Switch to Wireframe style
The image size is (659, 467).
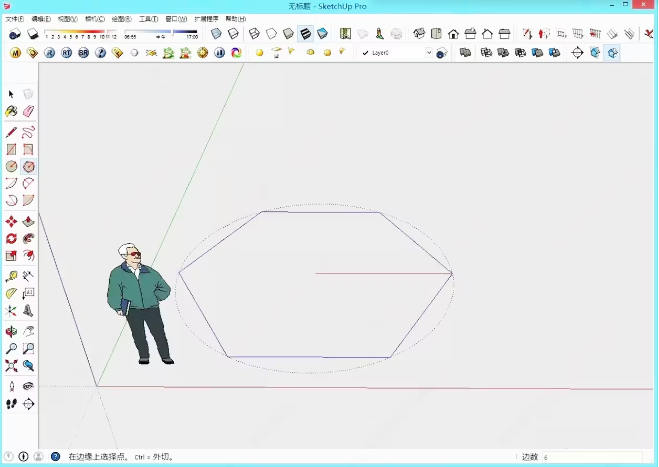[x=254, y=34]
